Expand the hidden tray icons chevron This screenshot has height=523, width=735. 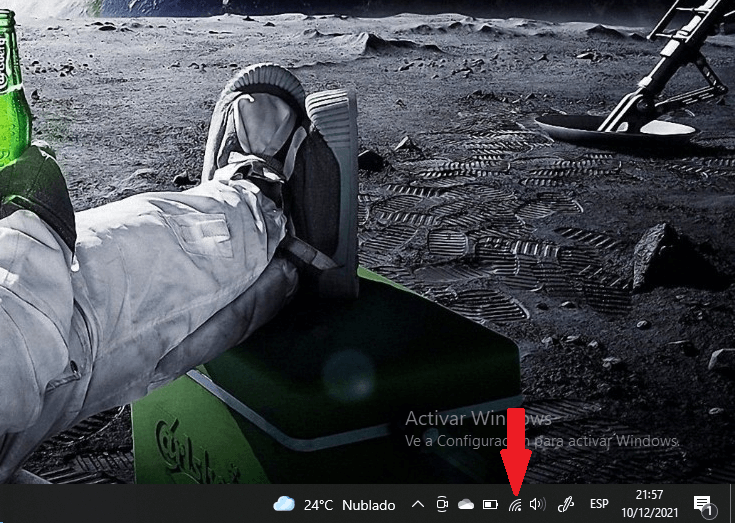417,505
